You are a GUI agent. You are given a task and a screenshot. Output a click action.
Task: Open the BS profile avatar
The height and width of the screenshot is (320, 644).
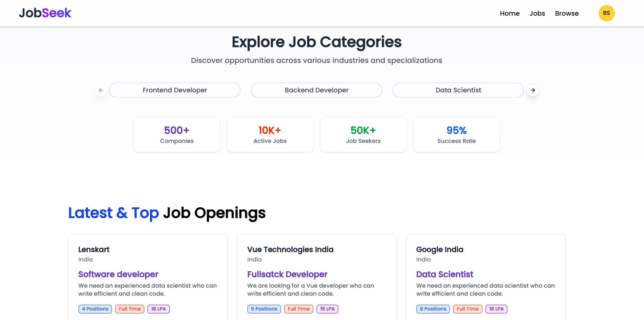pos(607,13)
